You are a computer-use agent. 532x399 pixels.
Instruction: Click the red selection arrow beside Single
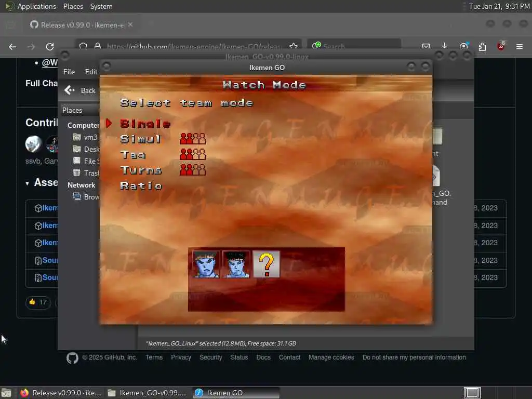tap(109, 124)
